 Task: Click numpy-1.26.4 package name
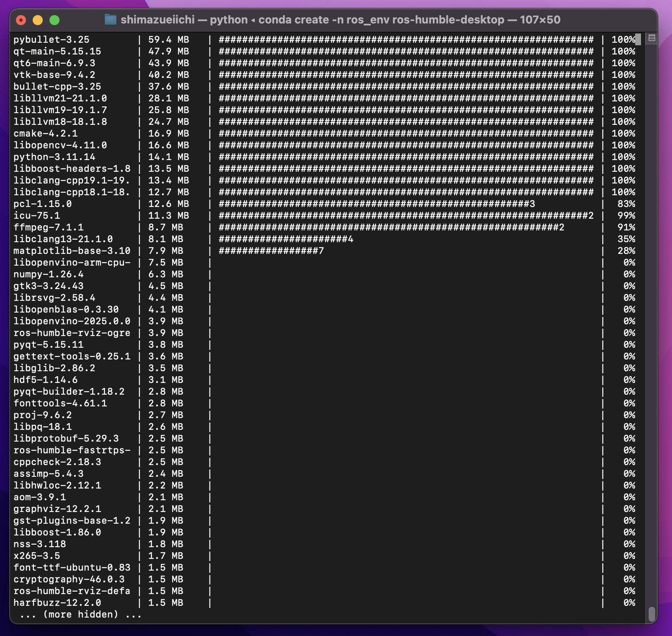coord(48,274)
